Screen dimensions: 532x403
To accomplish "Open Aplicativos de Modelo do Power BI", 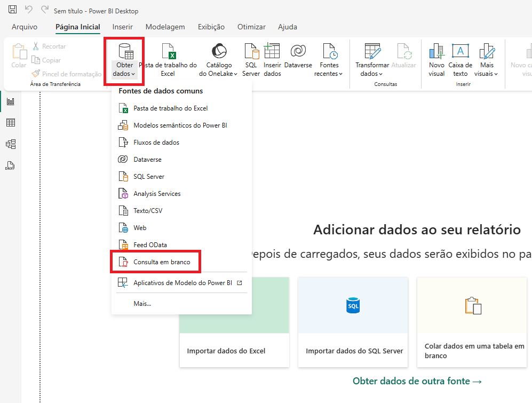I will pyautogui.click(x=181, y=283).
